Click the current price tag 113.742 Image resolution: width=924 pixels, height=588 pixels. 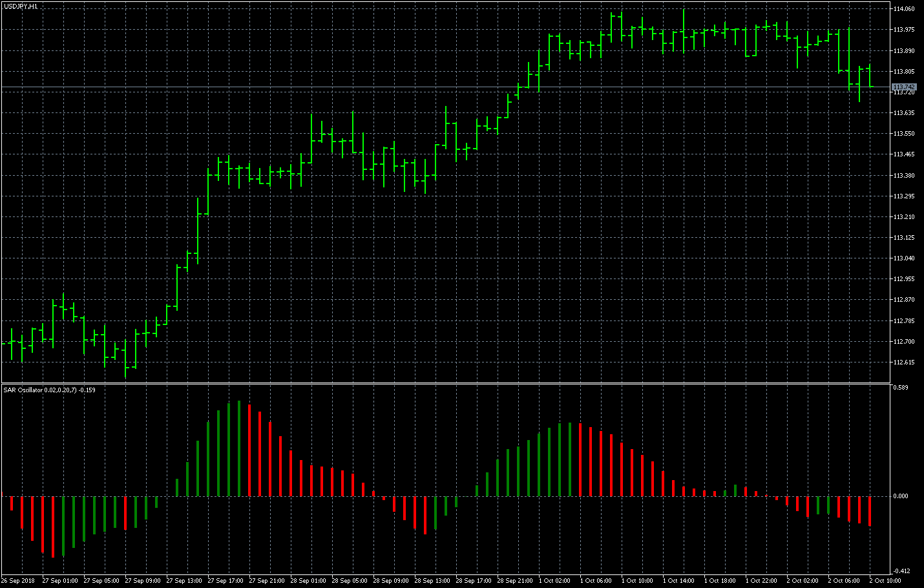(903, 87)
